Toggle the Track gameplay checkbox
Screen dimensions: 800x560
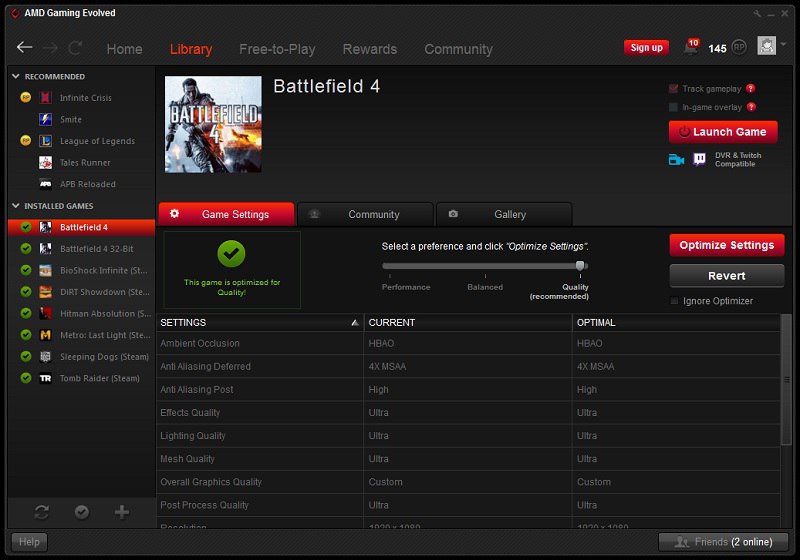pyautogui.click(x=674, y=89)
